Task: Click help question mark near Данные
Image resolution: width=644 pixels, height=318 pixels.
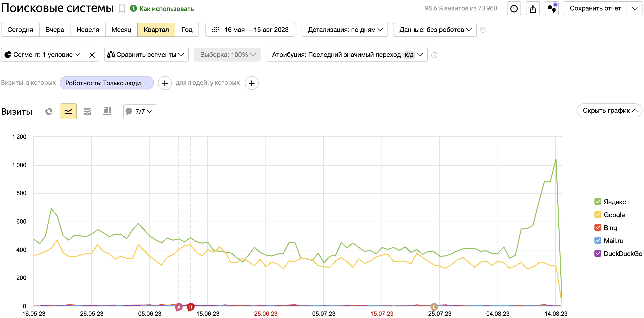Action: point(483,30)
